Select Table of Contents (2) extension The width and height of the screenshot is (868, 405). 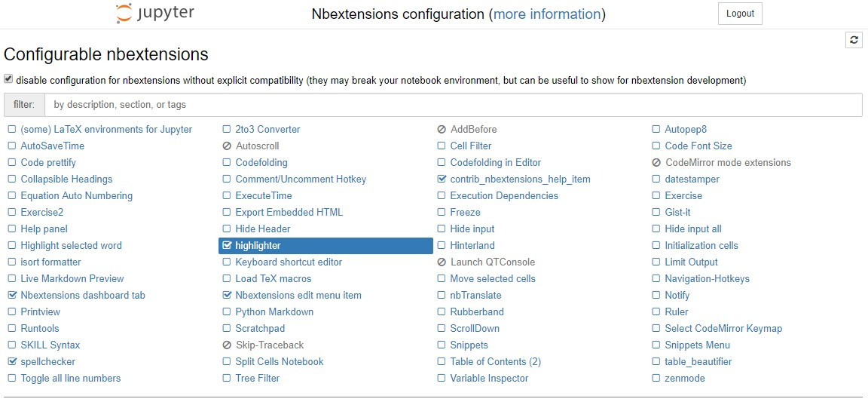(x=495, y=362)
